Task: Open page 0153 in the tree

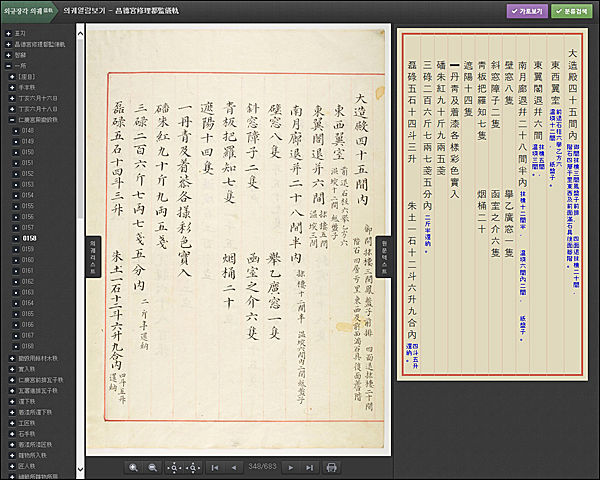Action: coord(28,184)
